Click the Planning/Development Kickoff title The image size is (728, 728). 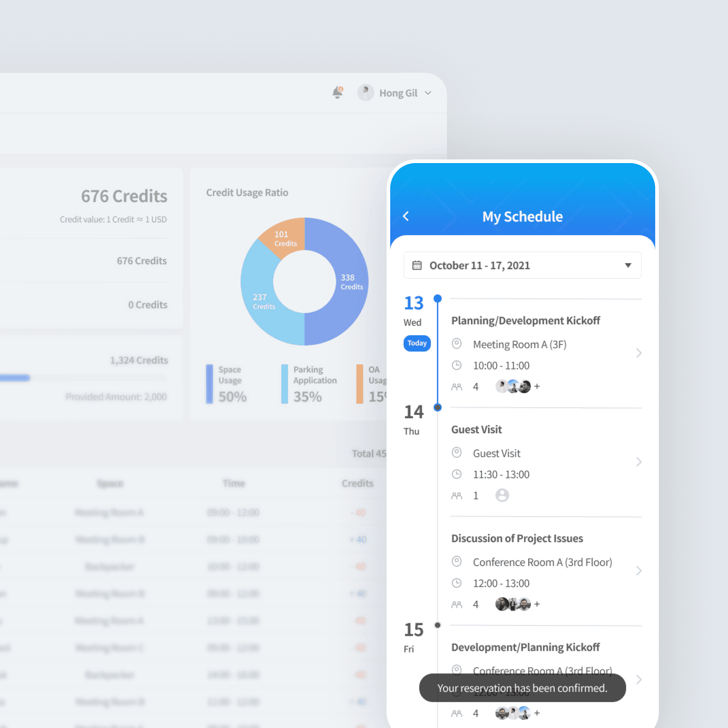(x=525, y=321)
